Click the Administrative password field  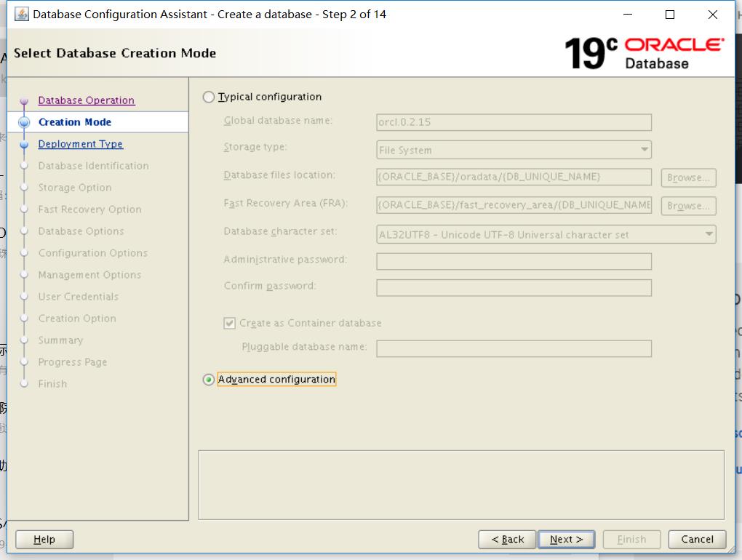[513, 261]
